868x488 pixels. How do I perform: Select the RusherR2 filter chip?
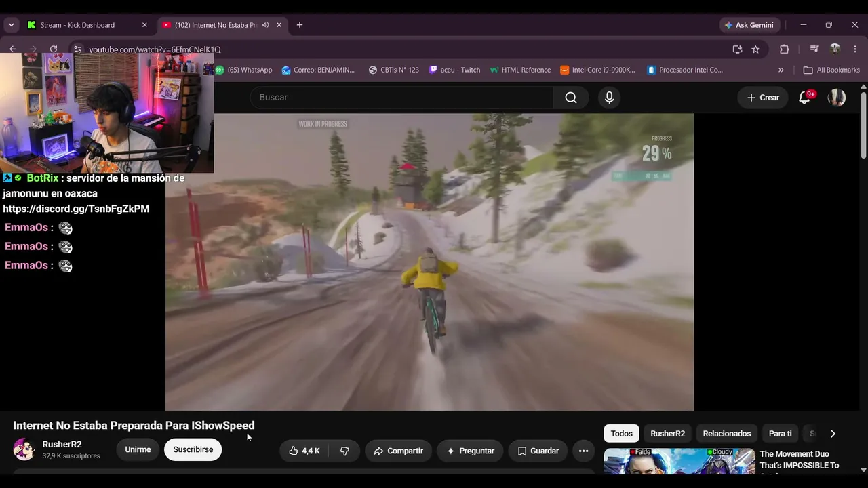coord(667,434)
